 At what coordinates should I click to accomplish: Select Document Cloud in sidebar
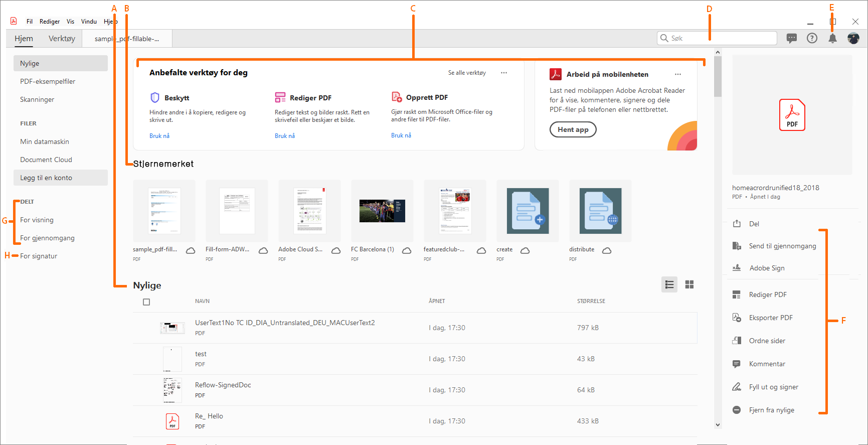pyautogui.click(x=46, y=160)
